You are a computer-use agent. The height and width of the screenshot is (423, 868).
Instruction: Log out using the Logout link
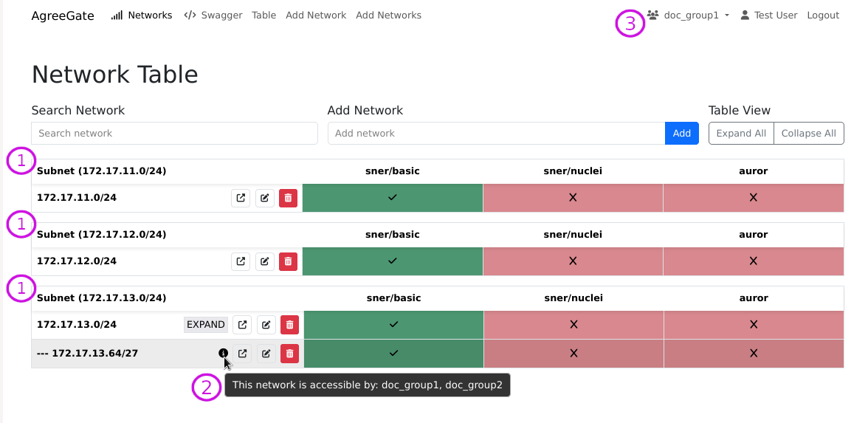click(x=822, y=16)
